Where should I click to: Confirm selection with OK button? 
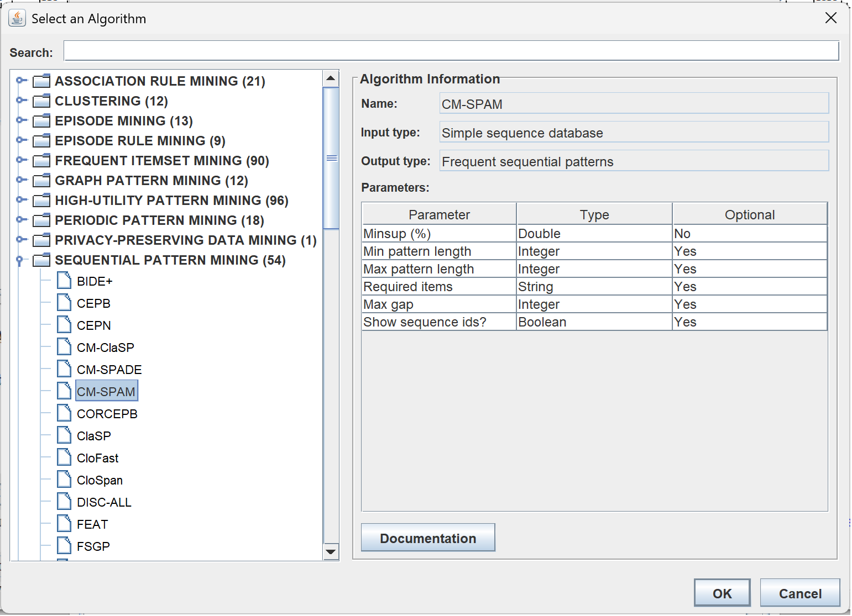[x=722, y=593]
